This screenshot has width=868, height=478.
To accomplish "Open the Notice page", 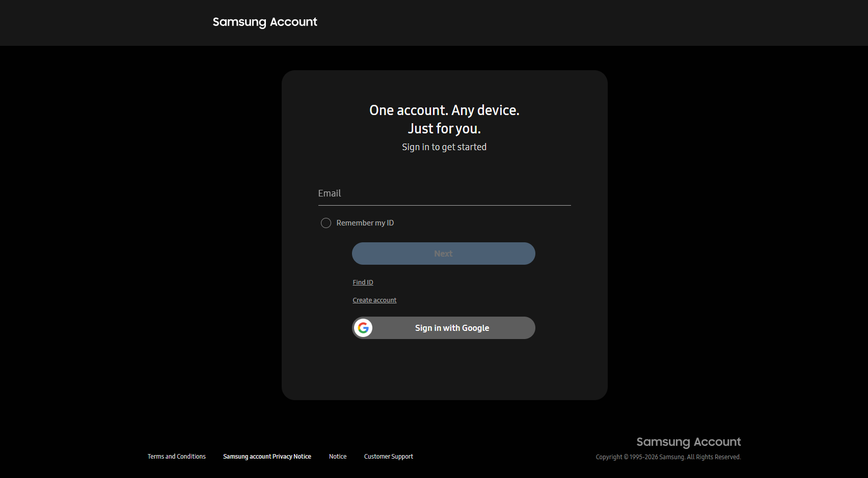I will coord(337,456).
